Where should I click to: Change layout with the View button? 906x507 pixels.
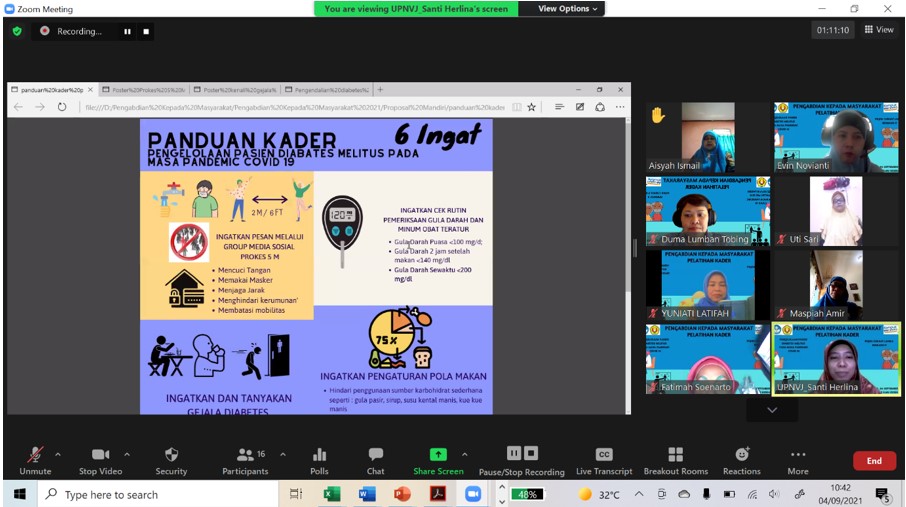tap(879, 30)
